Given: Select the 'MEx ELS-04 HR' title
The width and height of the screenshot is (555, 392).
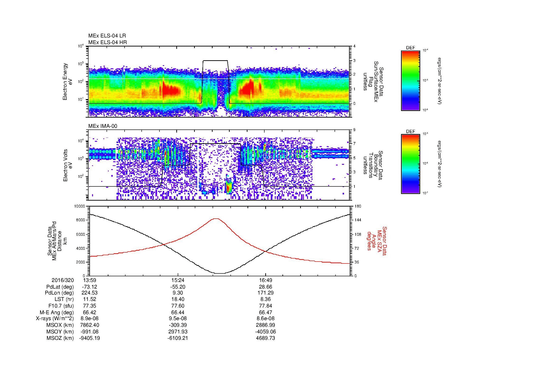Looking at the screenshot, I should [x=107, y=42].
